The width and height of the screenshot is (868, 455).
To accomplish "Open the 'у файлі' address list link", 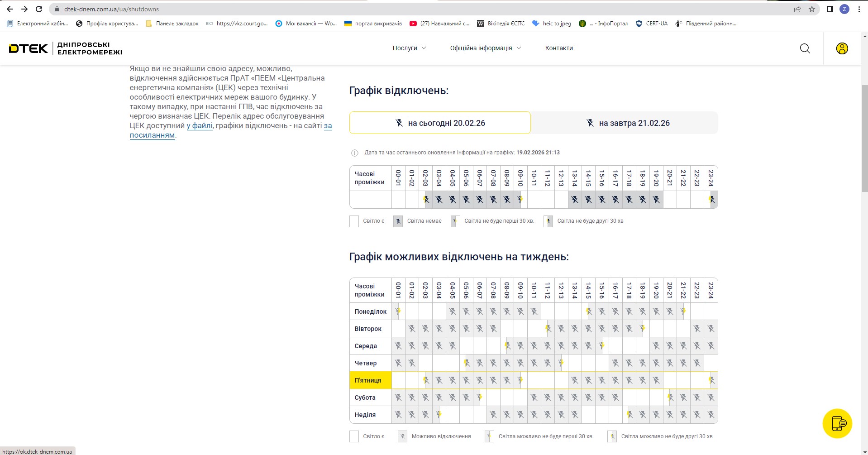I will tap(200, 126).
